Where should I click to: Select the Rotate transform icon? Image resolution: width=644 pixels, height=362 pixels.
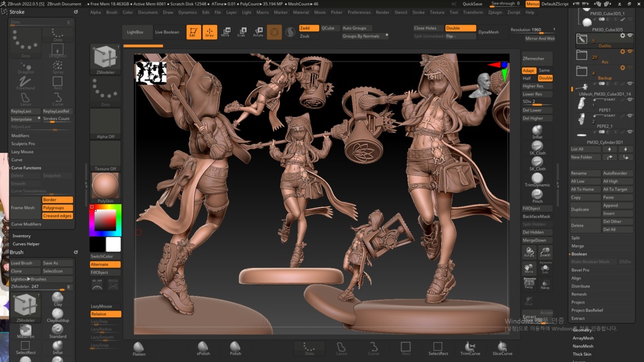pyautogui.click(x=258, y=32)
